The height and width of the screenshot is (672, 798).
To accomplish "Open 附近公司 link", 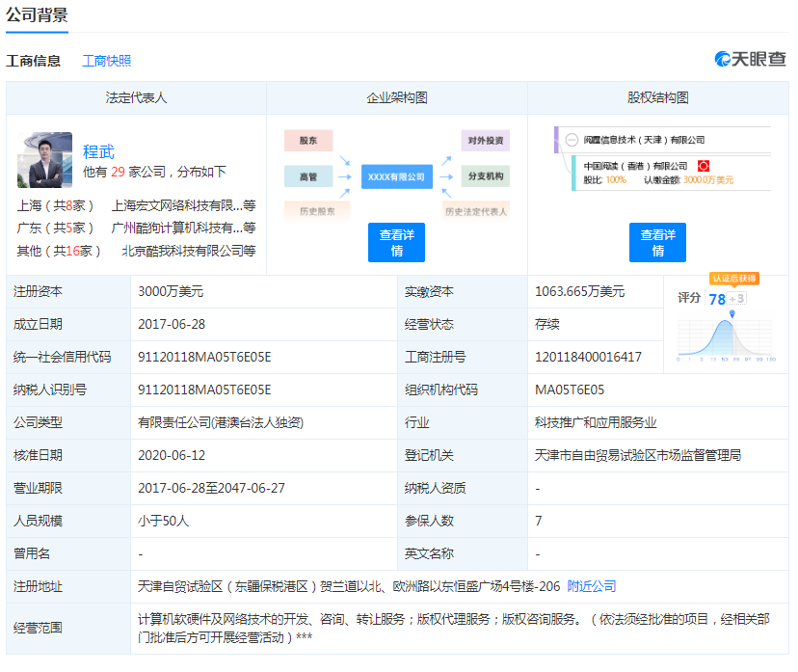I will point(592,586).
